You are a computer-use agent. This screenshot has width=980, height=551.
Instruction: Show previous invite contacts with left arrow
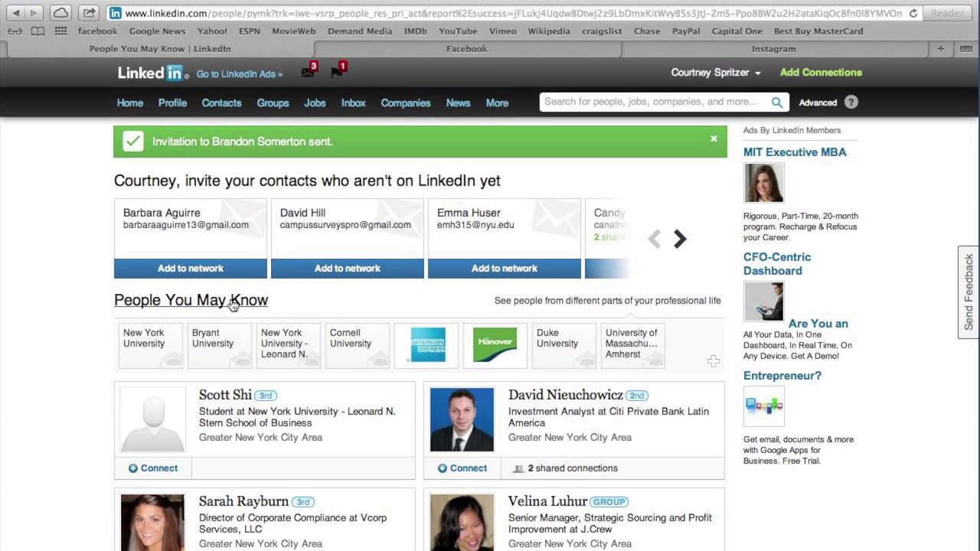pyautogui.click(x=654, y=239)
